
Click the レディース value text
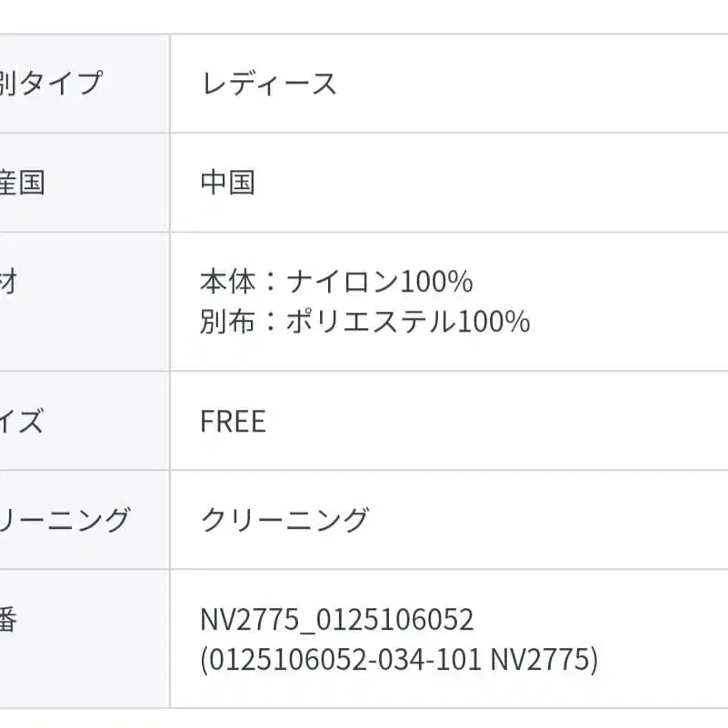(268, 84)
